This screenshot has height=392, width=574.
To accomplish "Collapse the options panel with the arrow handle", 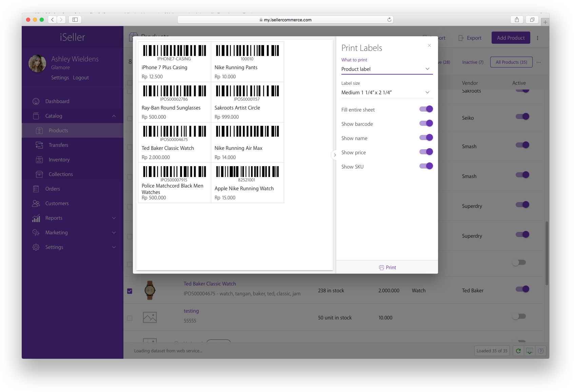I will tap(335, 155).
